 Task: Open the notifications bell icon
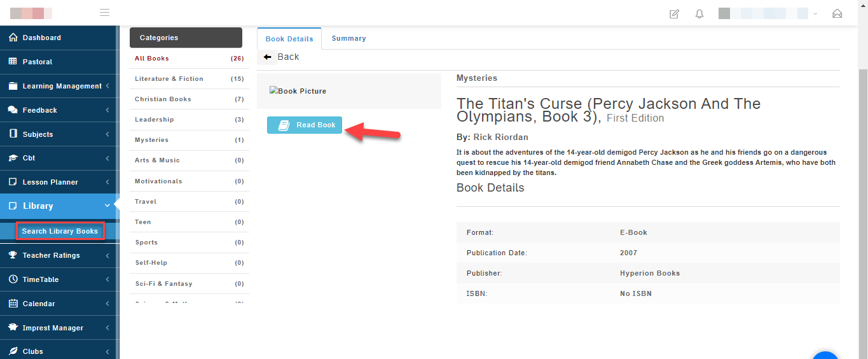699,13
